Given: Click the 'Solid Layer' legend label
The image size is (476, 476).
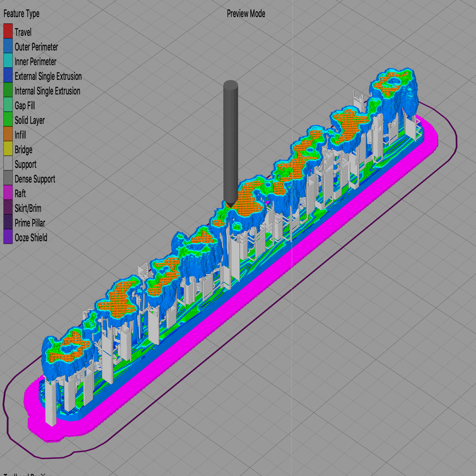Looking at the screenshot, I should (x=30, y=120).
